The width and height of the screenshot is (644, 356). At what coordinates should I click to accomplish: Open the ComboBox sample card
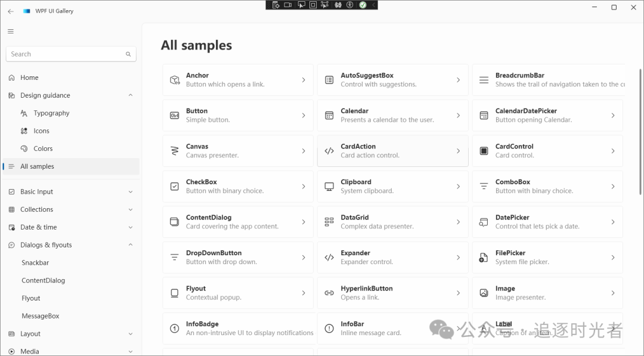pos(547,187)
